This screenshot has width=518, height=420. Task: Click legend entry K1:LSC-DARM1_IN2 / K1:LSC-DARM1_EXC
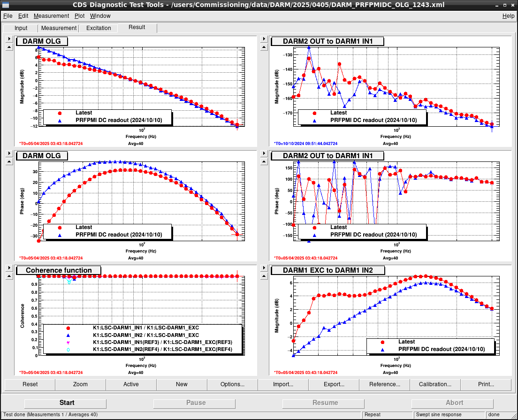(145, 335)
